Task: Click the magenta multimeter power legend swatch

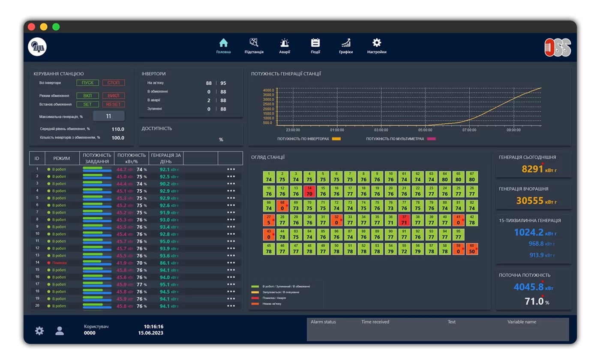Action: tap(431, 139)
